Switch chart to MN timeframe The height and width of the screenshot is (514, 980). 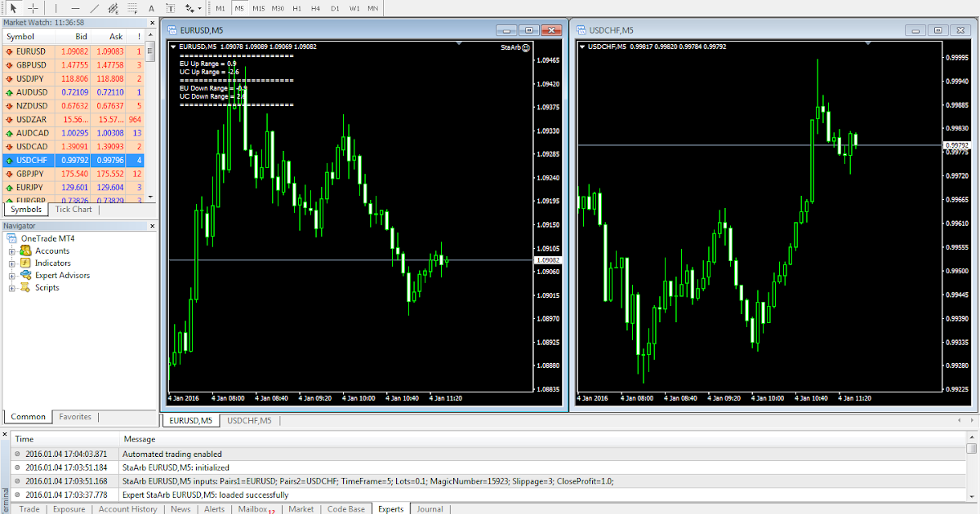pyautogui.click(x=372, y=8)
